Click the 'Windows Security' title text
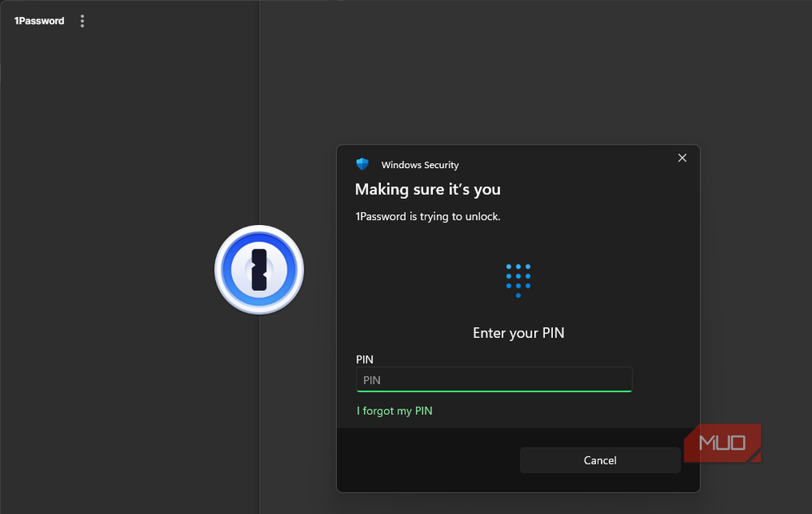The height and width of the screenshot is (514, 812). click(420, 165)
